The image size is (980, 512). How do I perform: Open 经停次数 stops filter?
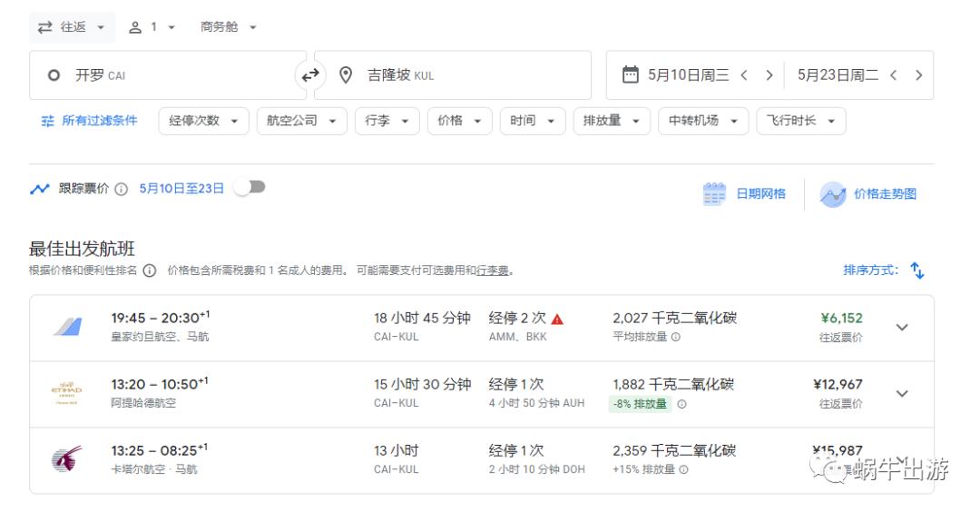click(204, 122)
